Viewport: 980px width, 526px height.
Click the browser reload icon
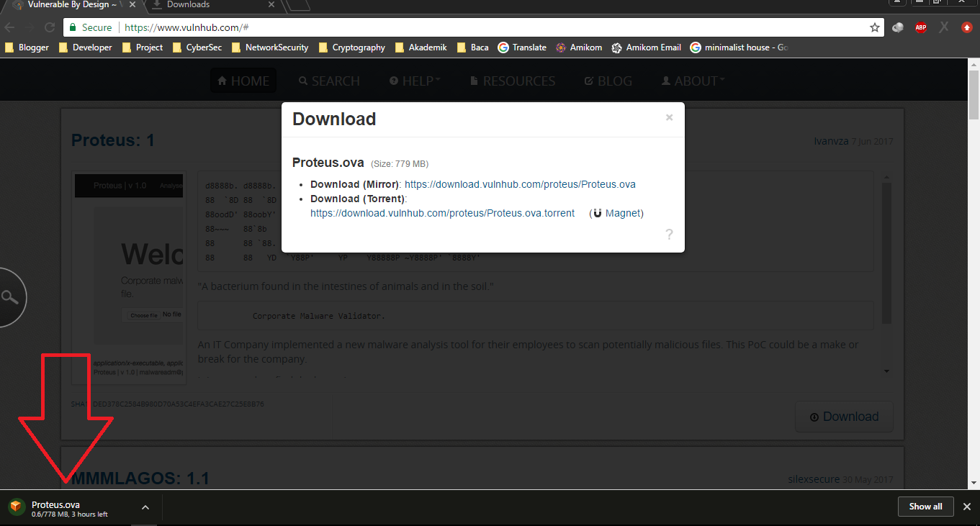(x=50, y=27)
